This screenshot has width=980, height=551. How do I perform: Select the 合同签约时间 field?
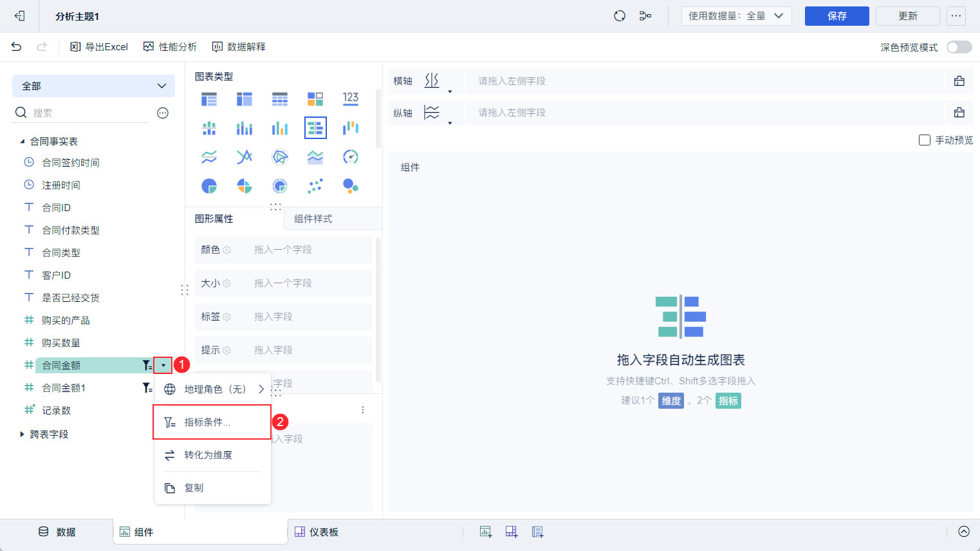tap(71, 162)
